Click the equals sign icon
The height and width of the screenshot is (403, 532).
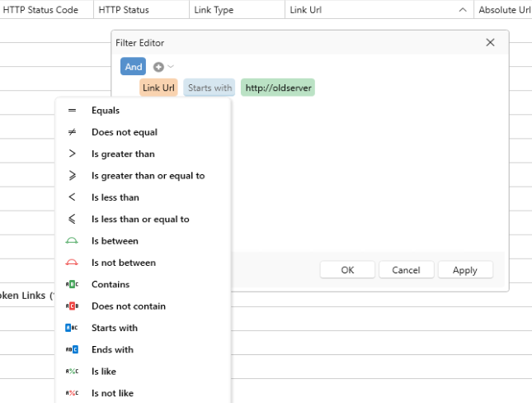tap(72, 111)
